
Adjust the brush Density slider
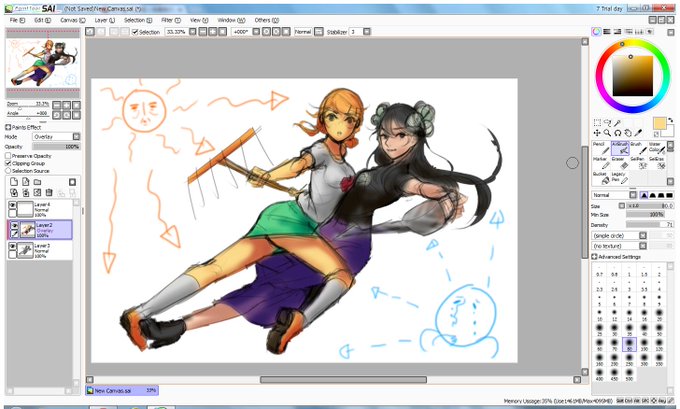click(650, 225)
